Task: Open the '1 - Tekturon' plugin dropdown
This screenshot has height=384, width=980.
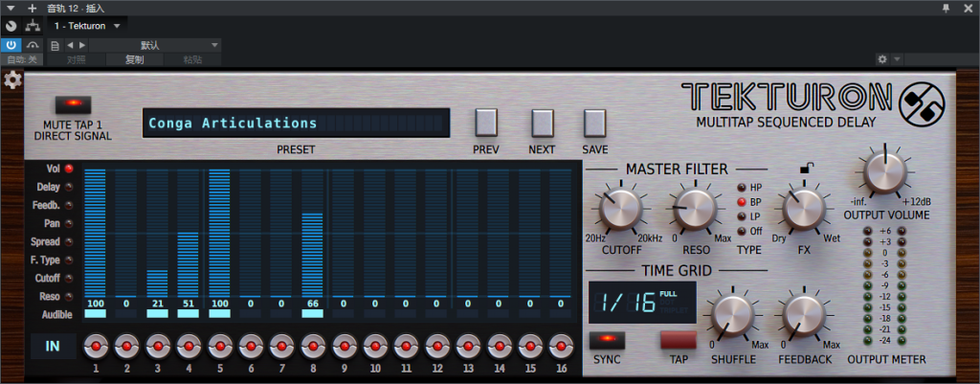Action: coord(88,26)
